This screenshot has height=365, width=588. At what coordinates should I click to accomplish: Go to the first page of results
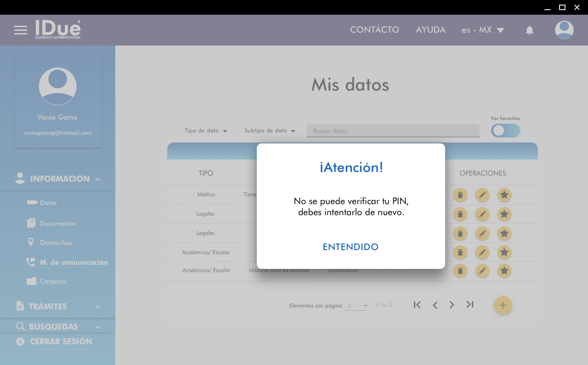(x=417, y=305)
